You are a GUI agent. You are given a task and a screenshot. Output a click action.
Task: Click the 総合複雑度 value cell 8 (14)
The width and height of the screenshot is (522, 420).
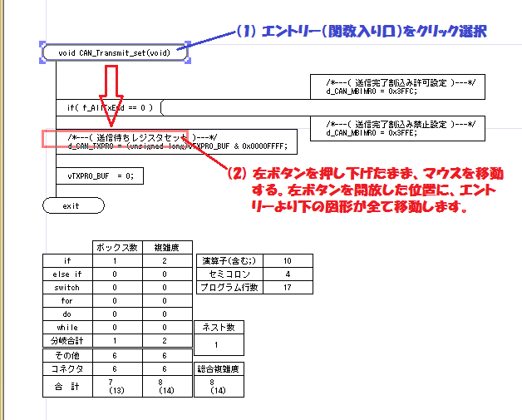219,387
